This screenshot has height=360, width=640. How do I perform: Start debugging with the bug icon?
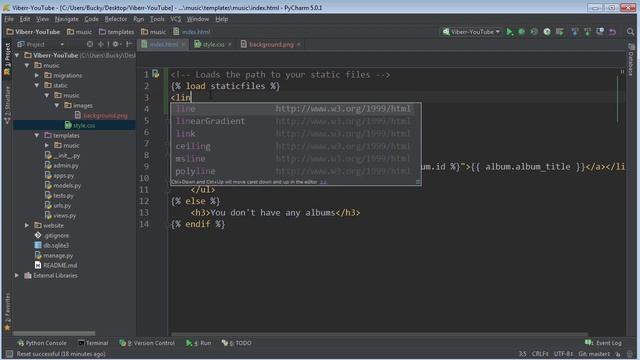[522, 32]
